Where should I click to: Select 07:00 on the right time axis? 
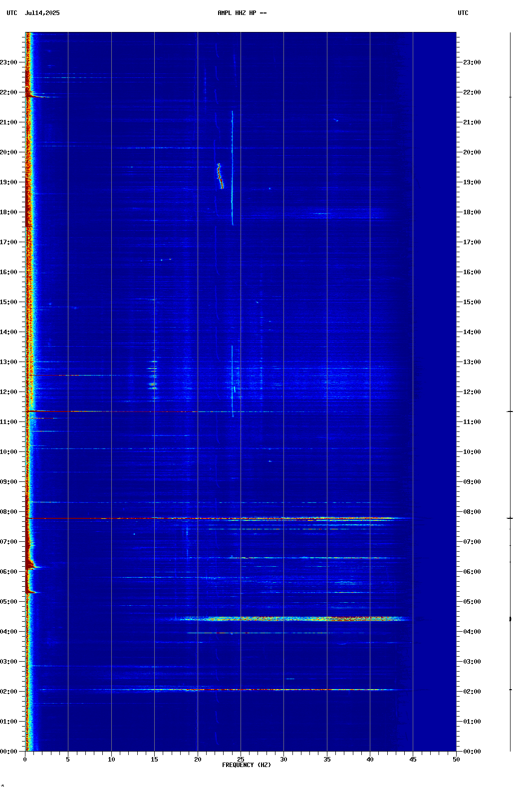pyautogui.click(x=472, y=542)
